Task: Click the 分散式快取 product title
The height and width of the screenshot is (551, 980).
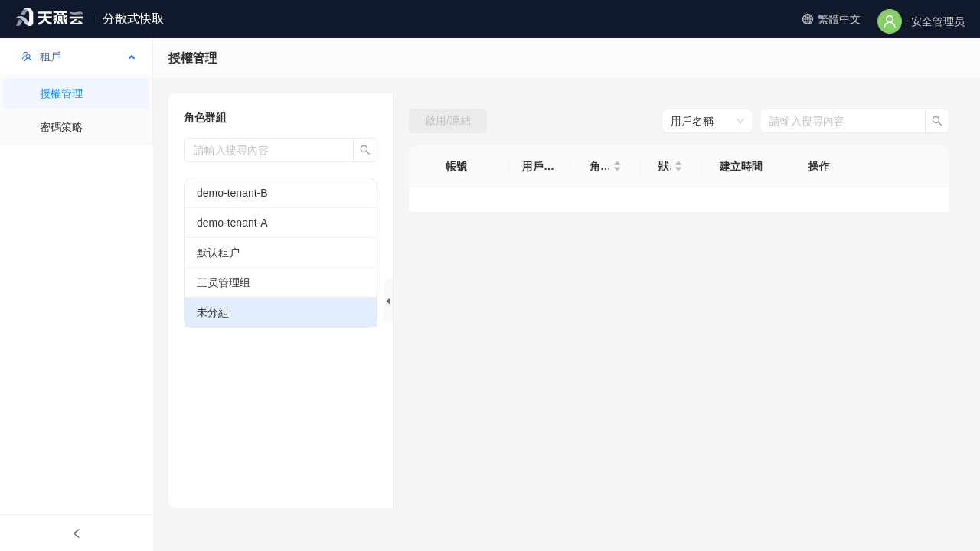Action: pyautogui.click(x=133, y=19)
